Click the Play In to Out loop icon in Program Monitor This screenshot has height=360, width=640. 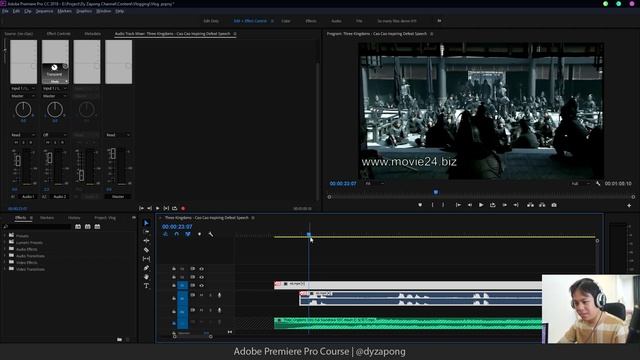(x=493, y=205)
